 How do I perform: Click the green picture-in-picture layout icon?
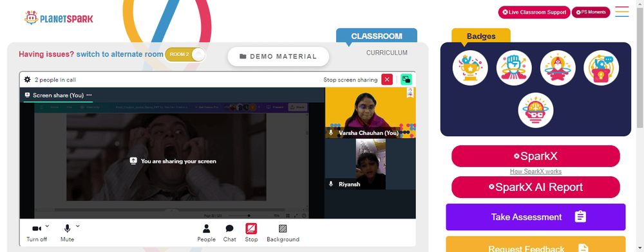pos(406,80)
